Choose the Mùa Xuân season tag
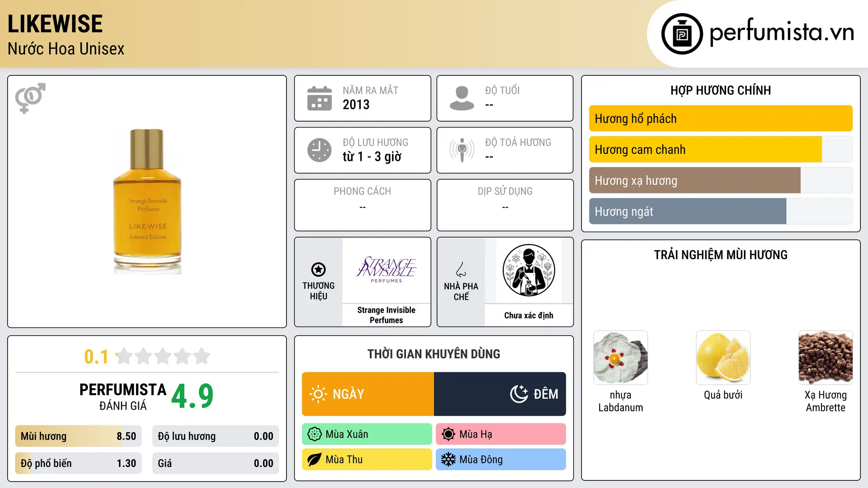 coord(367,434)
